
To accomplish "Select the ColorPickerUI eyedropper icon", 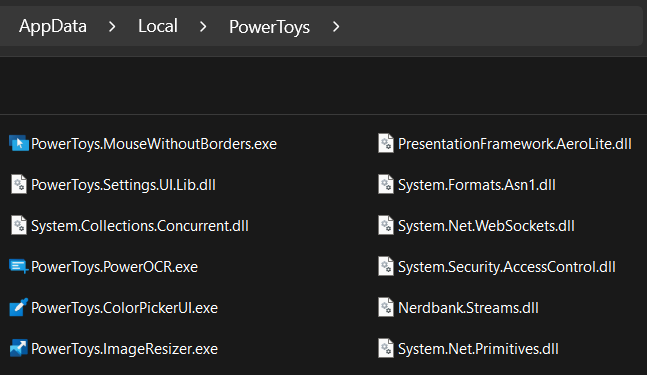I will (x=19, y=307).
